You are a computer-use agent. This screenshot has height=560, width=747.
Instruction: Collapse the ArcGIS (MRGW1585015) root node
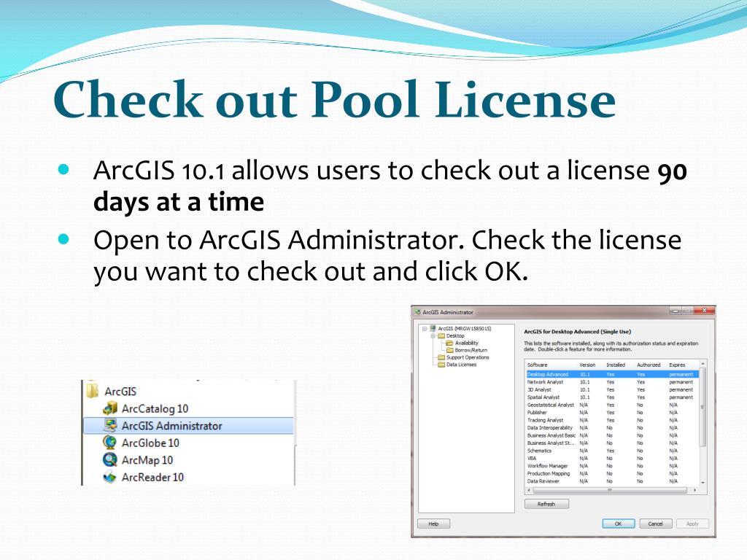(425, 329)
